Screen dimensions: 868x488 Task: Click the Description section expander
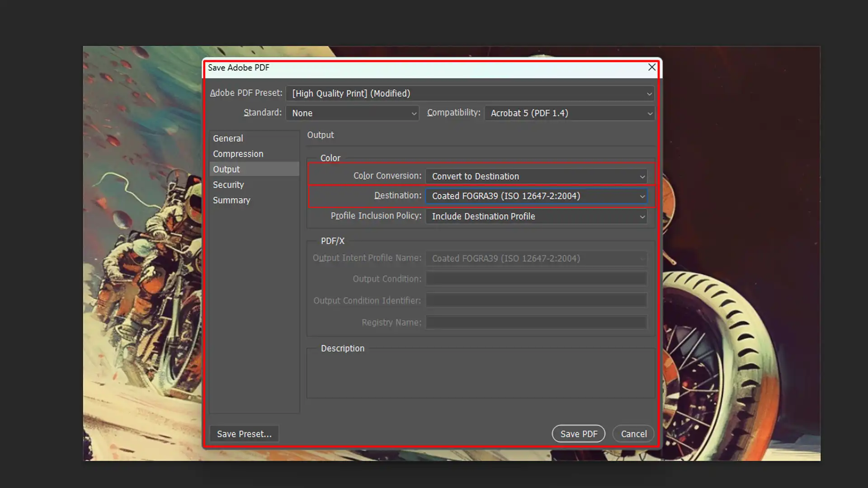tap(343, 348)
